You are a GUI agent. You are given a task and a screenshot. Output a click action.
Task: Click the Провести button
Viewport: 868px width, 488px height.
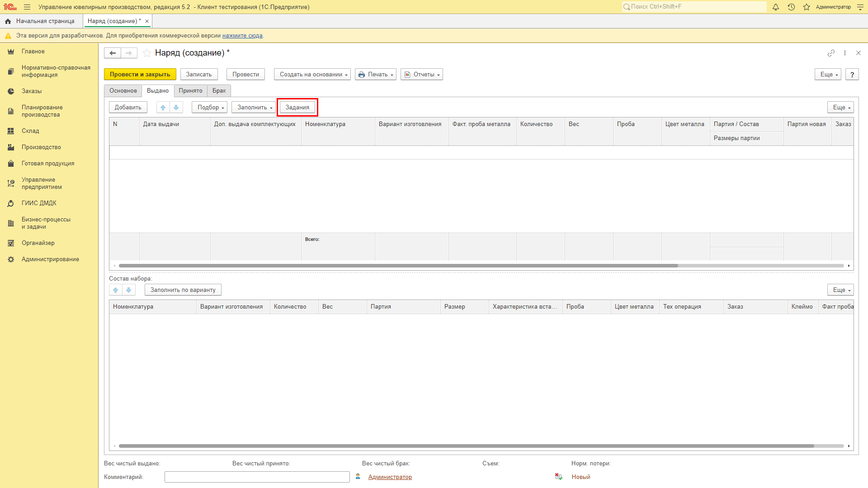pos(245,75)
